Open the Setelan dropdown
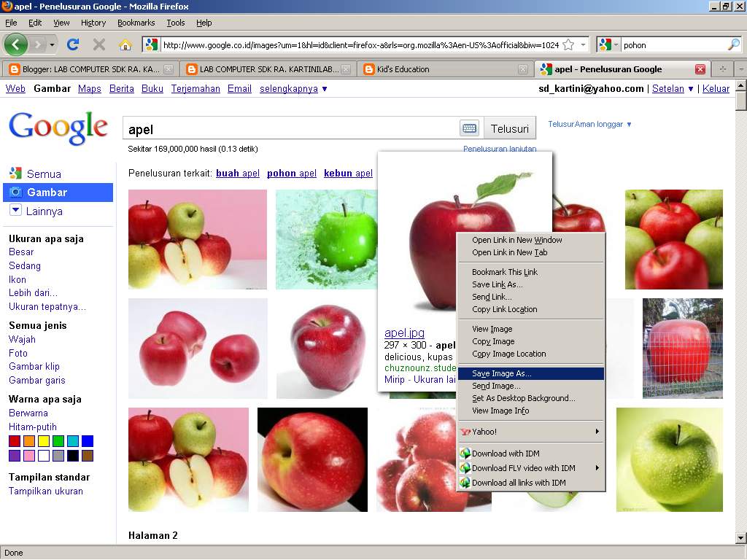The image size is (747, 560). pyautogui.click(x=672, y=88)
